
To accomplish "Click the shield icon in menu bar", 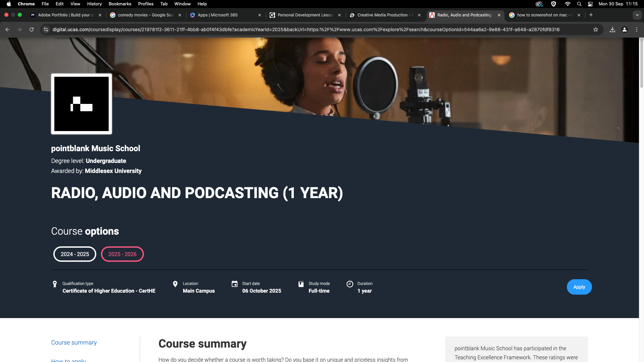I will click(x=554, y=4).
